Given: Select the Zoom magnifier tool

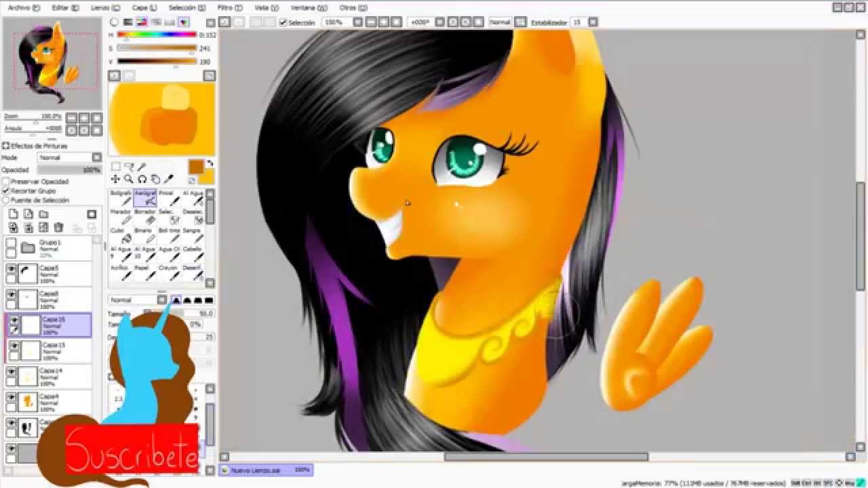Looking at the screenshot, I should (x=128, y=179).
